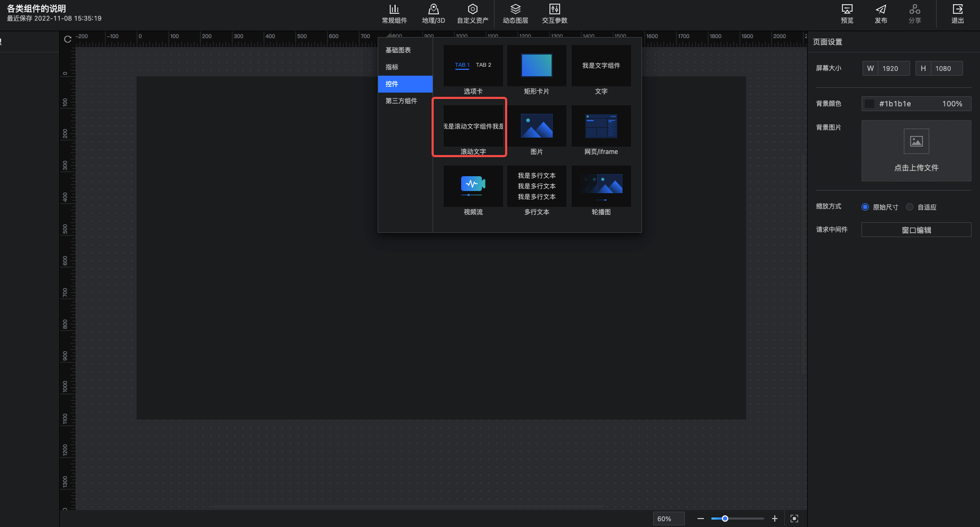Click the 窗口编辑 button

(x=916, y=230)
